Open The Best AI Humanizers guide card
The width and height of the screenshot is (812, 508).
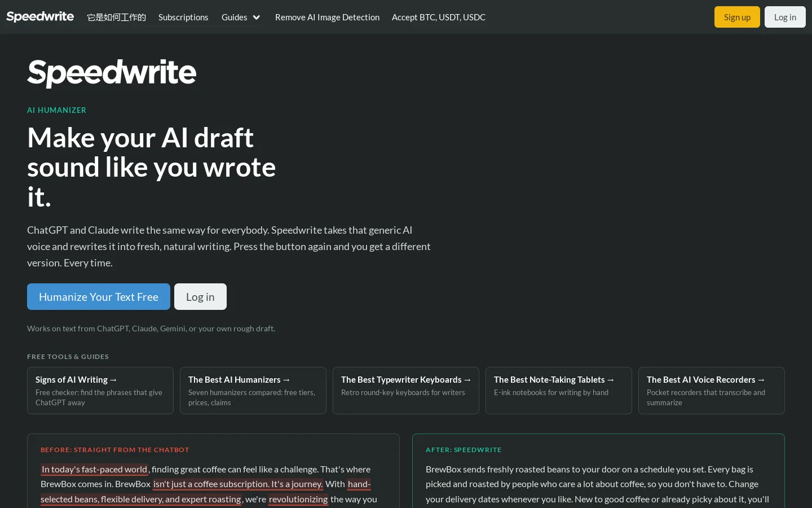(x=253, y=391)
